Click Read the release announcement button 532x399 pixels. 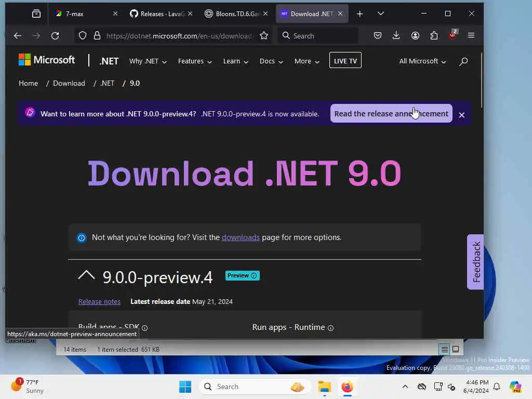click(x=391, y=114)
